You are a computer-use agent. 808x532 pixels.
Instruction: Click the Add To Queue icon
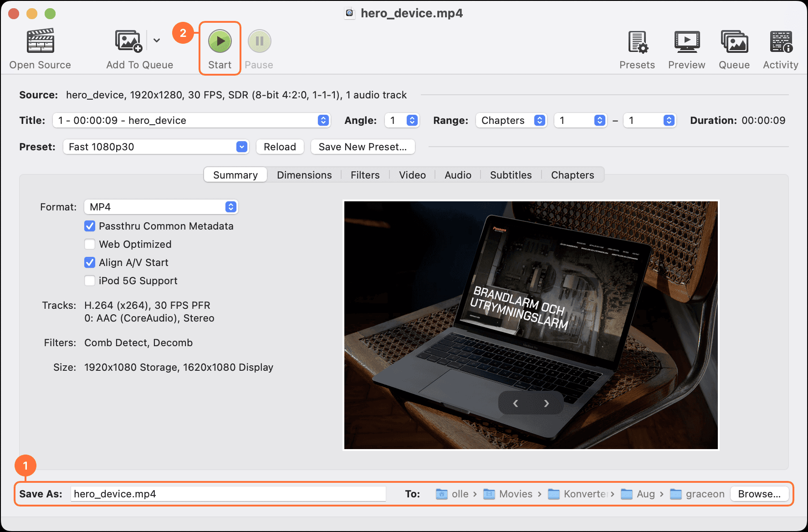click(x=128, y=41)
